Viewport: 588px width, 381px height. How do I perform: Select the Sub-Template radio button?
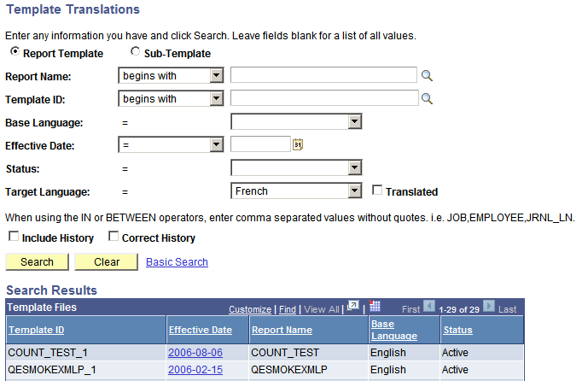coord(135,53)
